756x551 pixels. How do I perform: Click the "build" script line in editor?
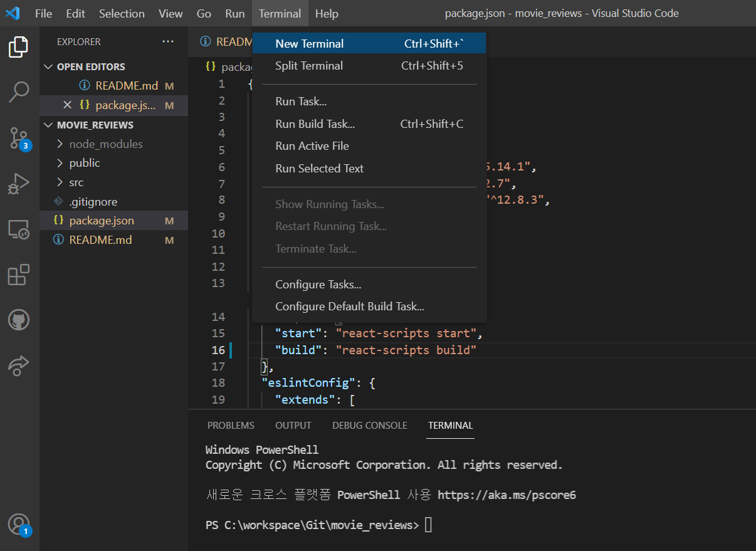(x=375, y=350)
